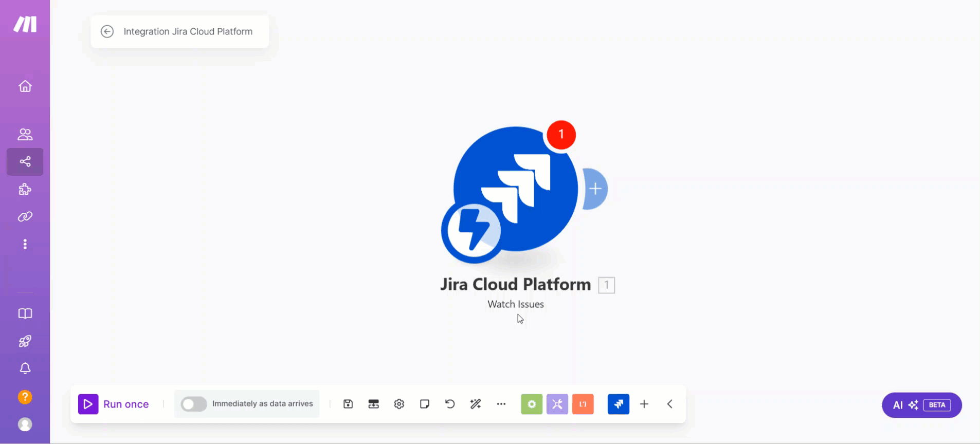Open the Resource hub book icon
The image size is (980, 444).
(25, 313)
